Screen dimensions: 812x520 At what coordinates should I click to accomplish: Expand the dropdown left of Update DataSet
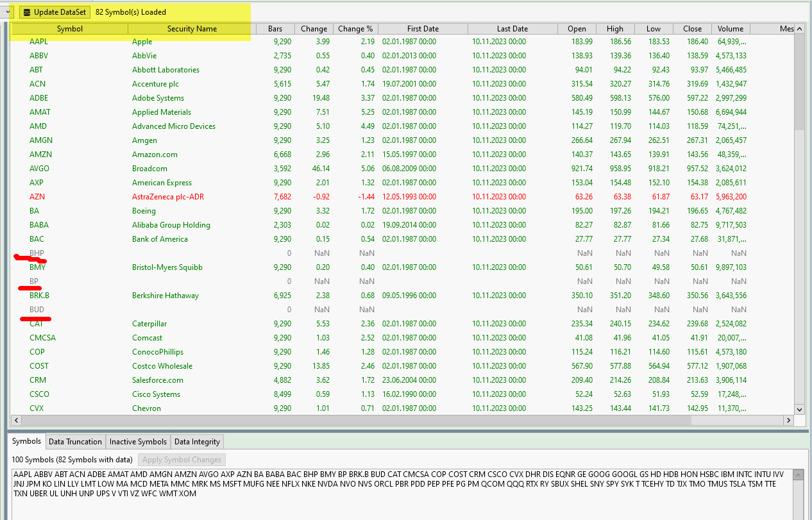[6, 12]
